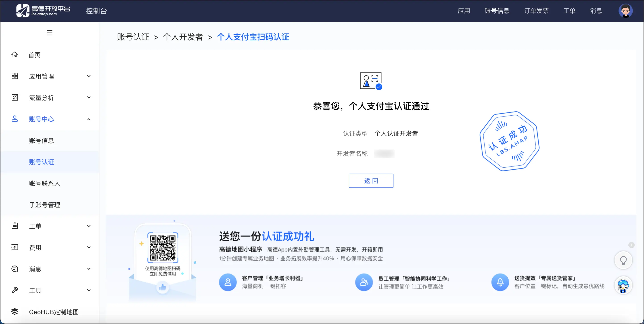Collapse sidebar with hamburger icon
Screen dimensions: 644x324
coord(50,33)
